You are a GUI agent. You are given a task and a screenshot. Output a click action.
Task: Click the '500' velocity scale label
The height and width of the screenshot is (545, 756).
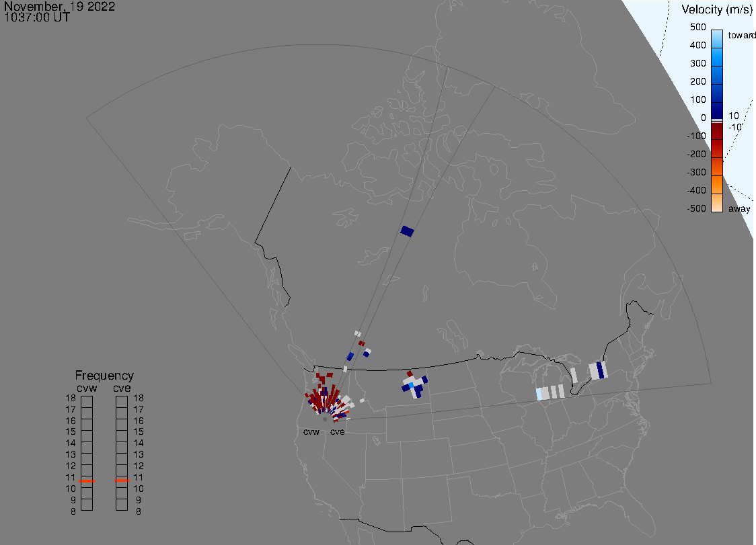pos(697,27)
